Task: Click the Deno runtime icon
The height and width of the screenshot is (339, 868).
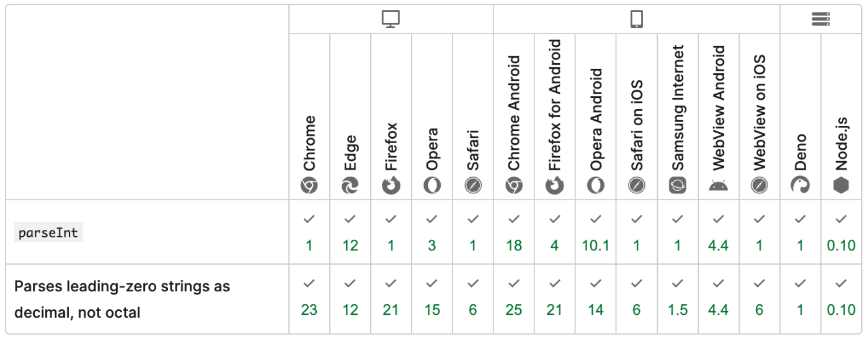Action: [x=800, y=185]
